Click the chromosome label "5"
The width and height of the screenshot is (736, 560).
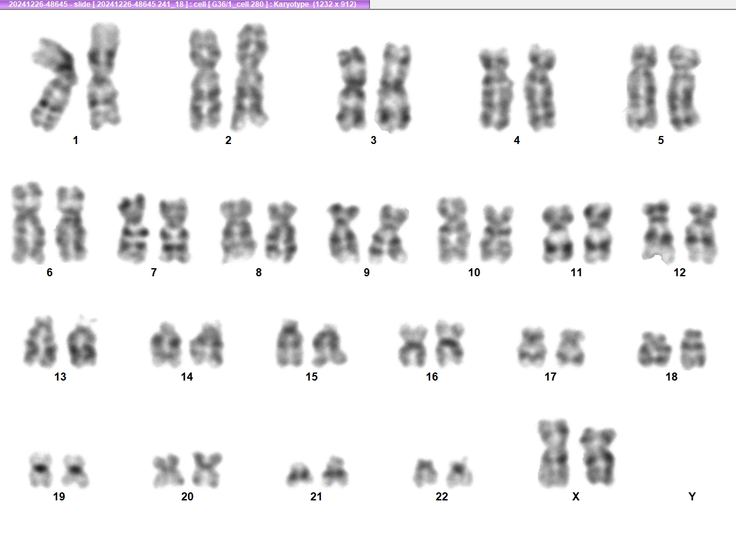point(661,140)
